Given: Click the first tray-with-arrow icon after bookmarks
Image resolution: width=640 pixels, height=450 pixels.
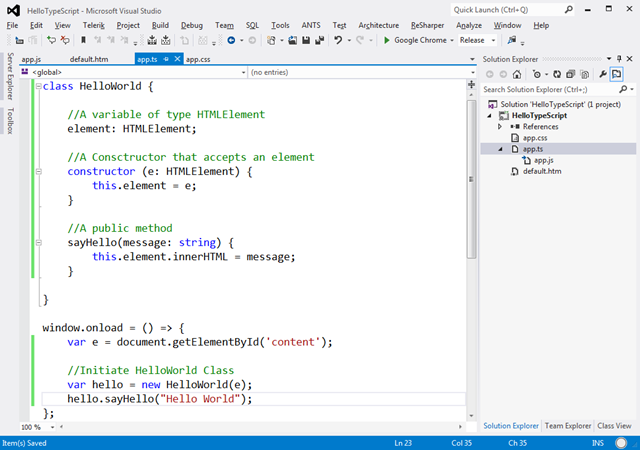Looking at the screenshot, I should (x=152, y=40).
